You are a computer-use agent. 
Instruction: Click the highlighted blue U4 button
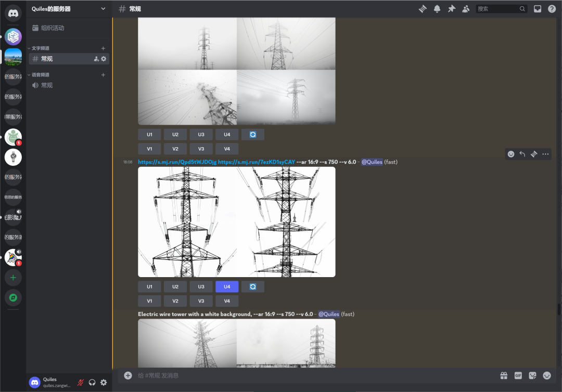[x=227, y=287]
